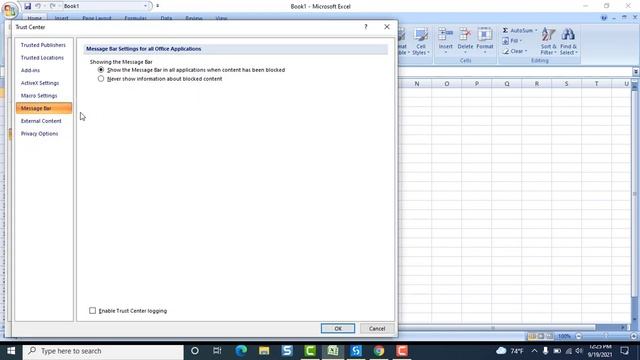Screen dimensions: 640x360
Task: Expand the formula bar
Action: [636, 71]
